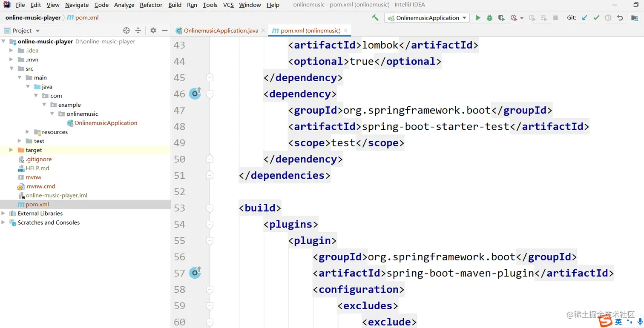Expand the .idea folder

(x=12, y=50)
